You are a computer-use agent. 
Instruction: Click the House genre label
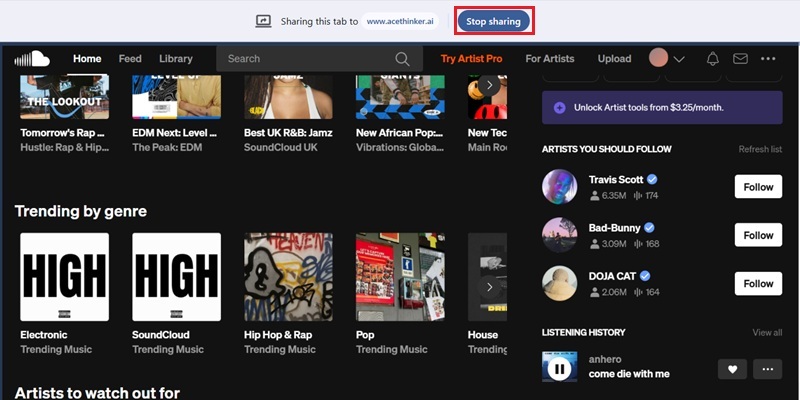(x=483, y=335)
